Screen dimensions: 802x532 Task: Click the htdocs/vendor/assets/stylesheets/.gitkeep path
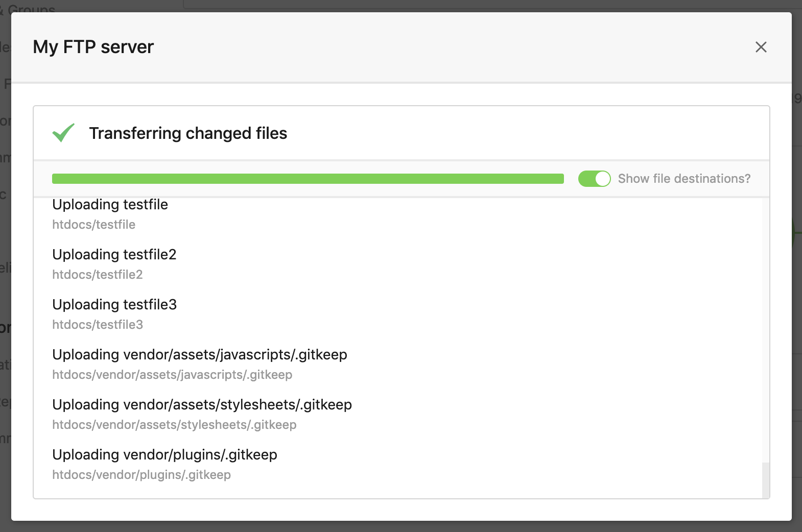click(x=174, y=424)
